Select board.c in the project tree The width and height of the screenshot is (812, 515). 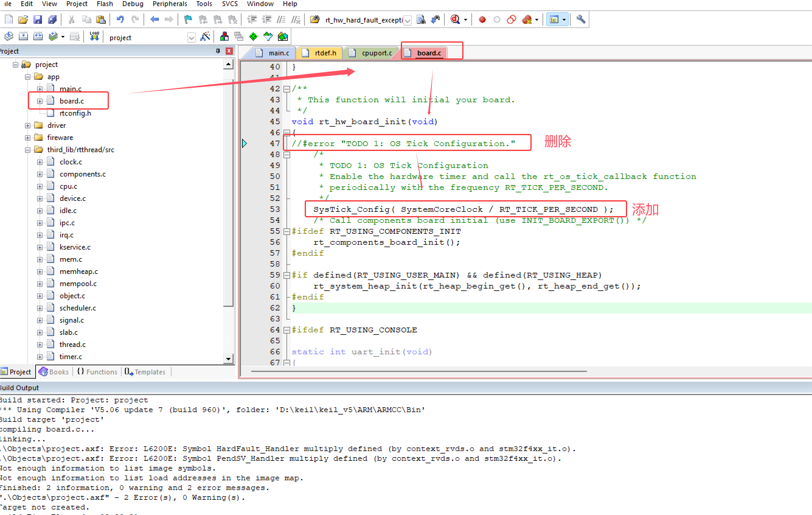tap(71, 100)
